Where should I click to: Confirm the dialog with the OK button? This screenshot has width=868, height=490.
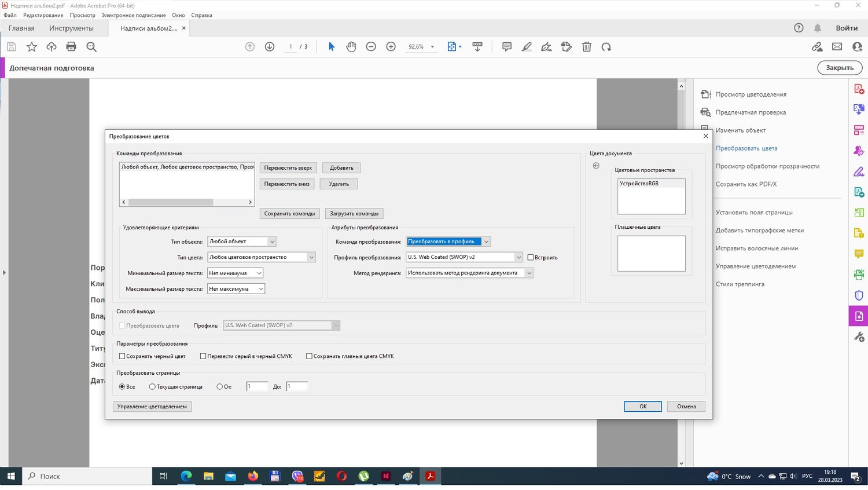(643, 407)
